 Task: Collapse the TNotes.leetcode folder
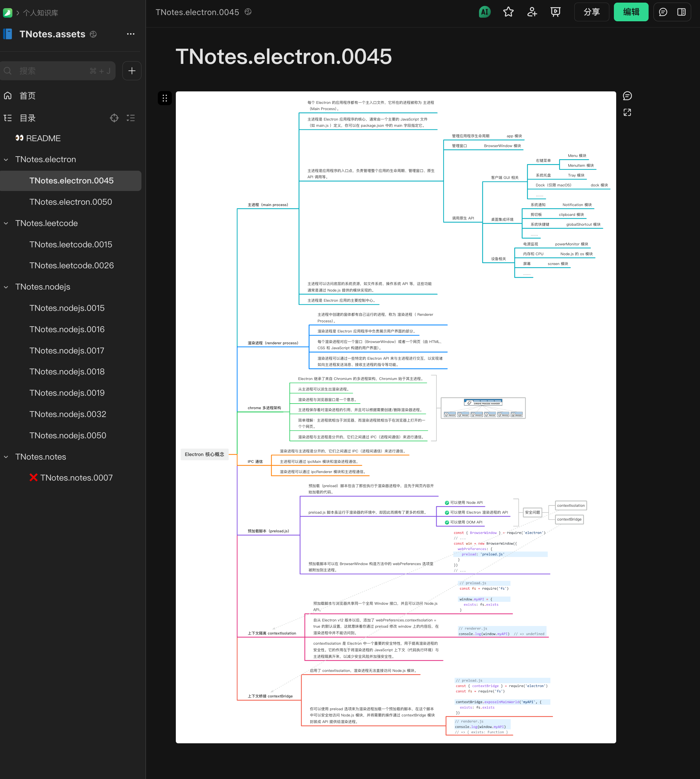coord(6,224)
